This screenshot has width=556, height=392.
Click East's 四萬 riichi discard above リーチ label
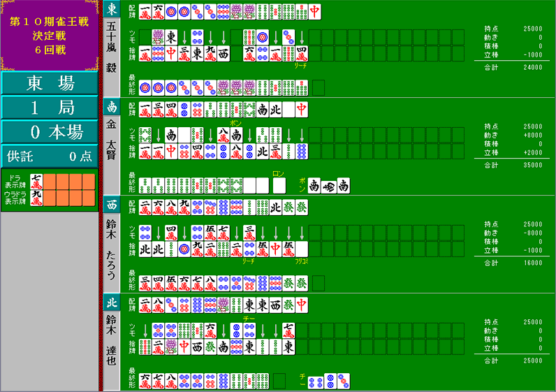tap(302, 54)
